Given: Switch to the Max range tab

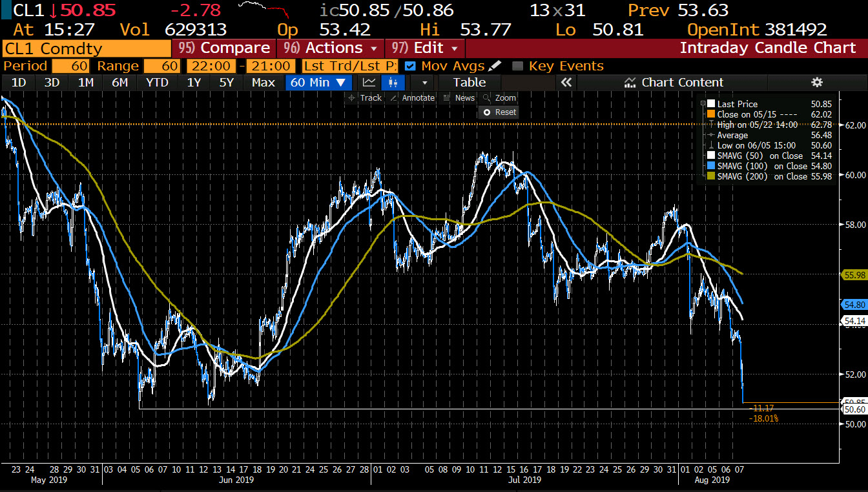Looking at the screenshot, I should tap(263, 82).
